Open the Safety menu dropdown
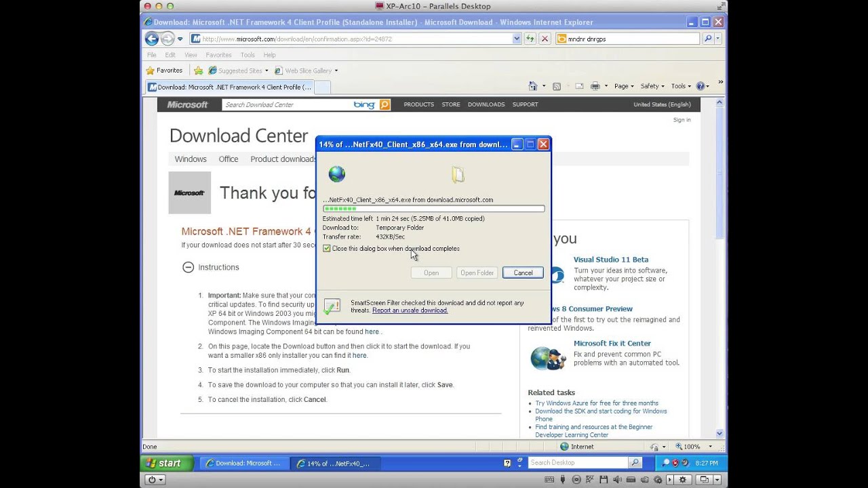The width and height of the screenshot is (868, 488). click(652, 86)
